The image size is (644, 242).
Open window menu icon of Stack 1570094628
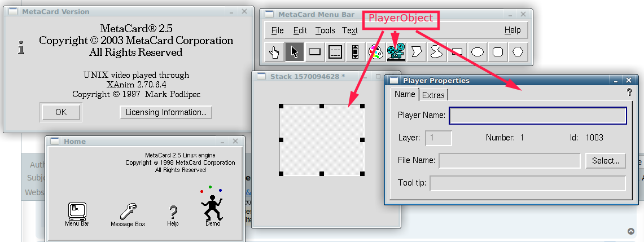point(261,76)
